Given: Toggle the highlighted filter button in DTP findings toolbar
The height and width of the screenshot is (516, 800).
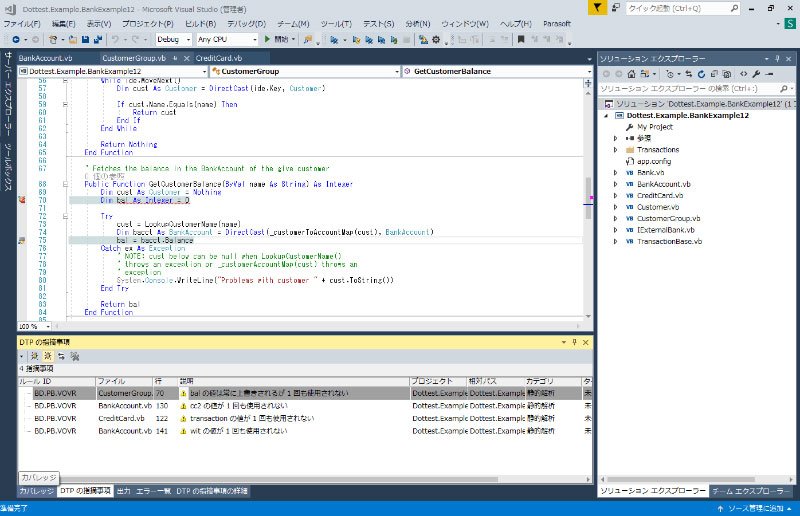Looking at the screenshot, I should [x=47, y=356].
